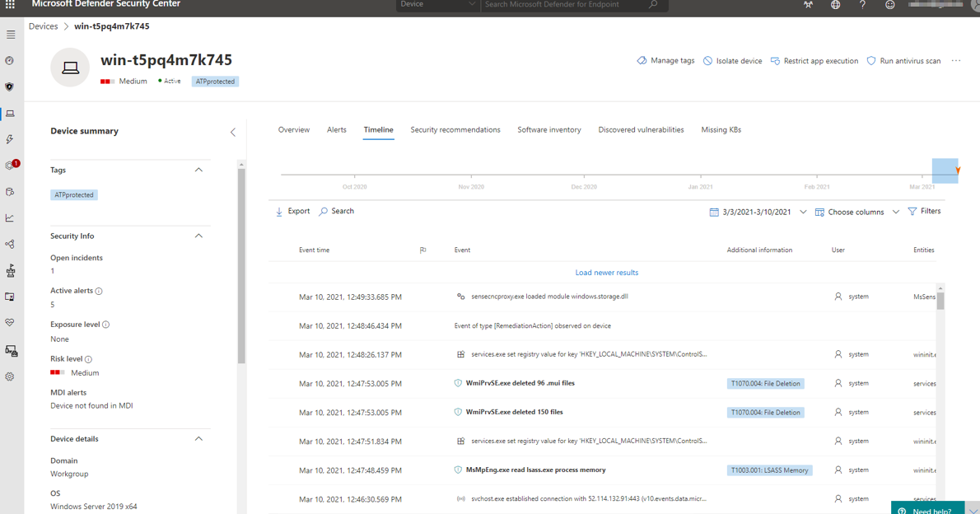
Task: Open the Settings gear icon in sidebar
Action: (9, 376)
